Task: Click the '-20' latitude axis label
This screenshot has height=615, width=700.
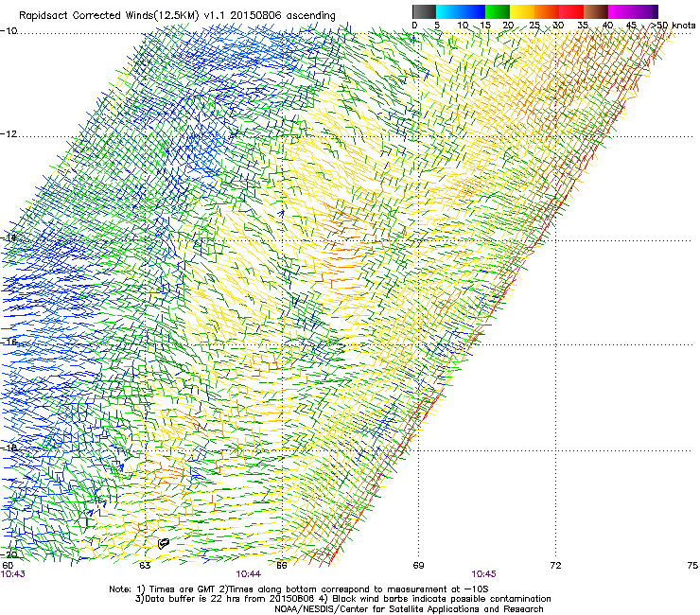Action: click(x=9, y=554)
